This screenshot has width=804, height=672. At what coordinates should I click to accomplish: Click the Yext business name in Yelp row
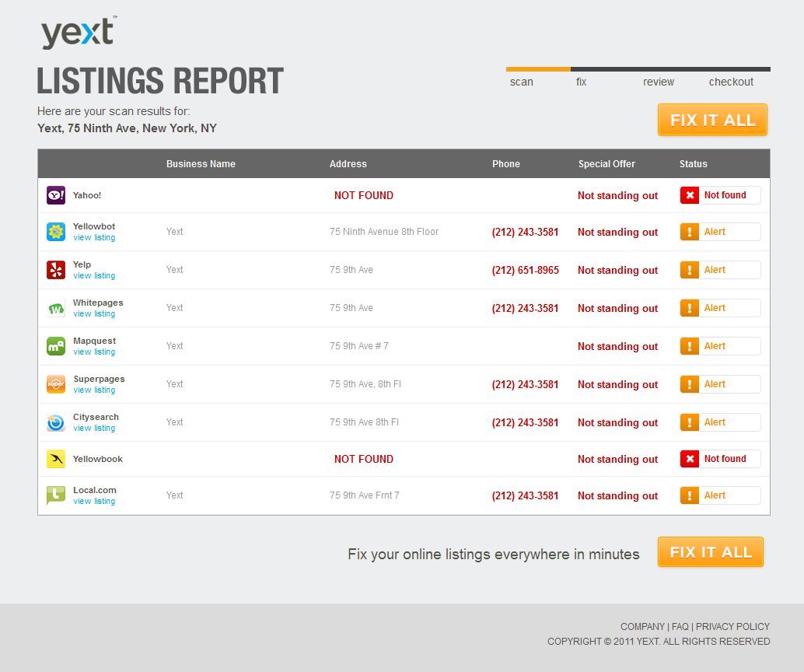click(174, 270)
